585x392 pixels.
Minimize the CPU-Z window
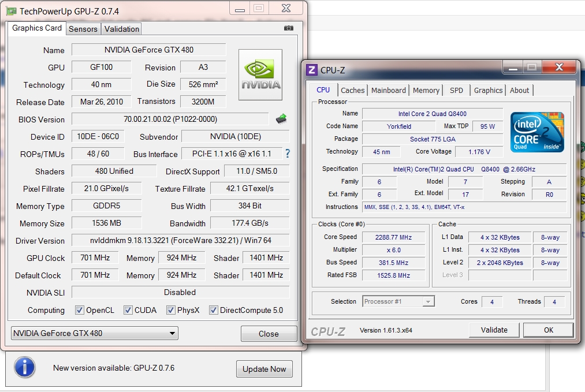pyautogui.click(x=513, y=68)
